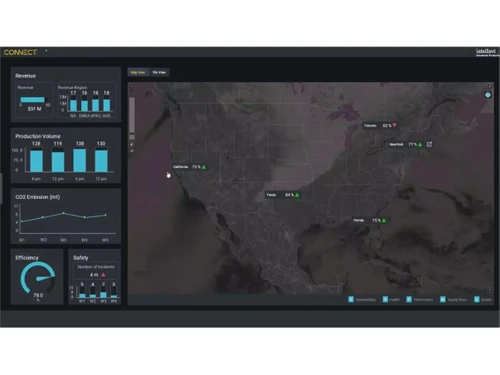The image size is (500, 375).
Task: Click the '78.0' efficiency value
Action: click(x=38, y=295)
